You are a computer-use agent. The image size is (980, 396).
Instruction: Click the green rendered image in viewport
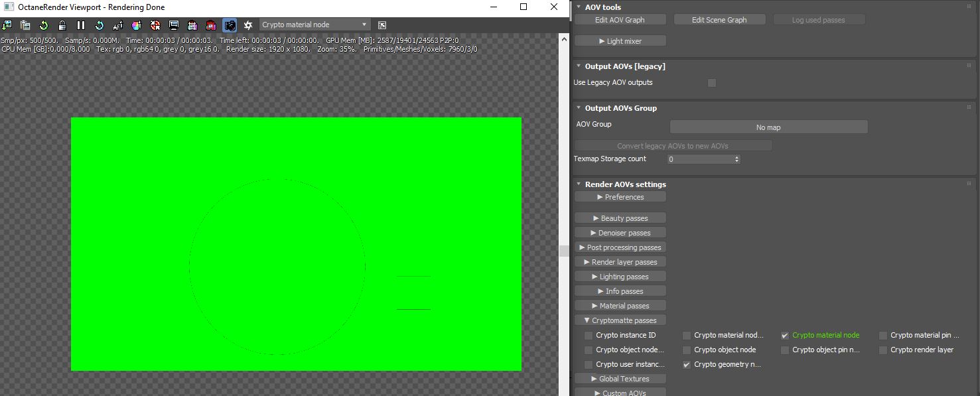click(296, 244)
